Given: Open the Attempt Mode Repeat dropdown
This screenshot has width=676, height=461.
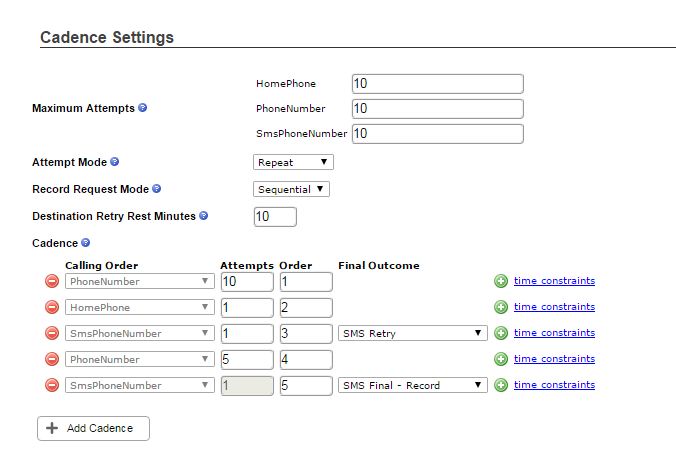Looking at the screenshot, I should coord(293,162).
